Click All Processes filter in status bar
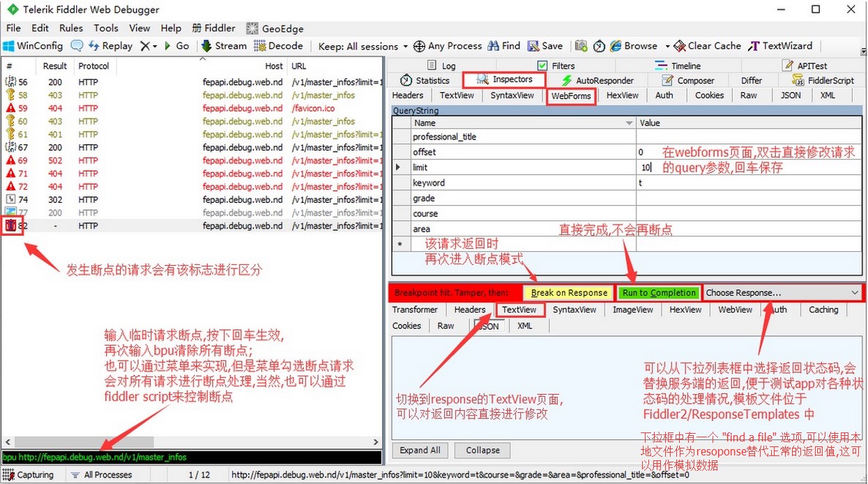The height and width of the screenshot is (484, 868). (101, 475)
